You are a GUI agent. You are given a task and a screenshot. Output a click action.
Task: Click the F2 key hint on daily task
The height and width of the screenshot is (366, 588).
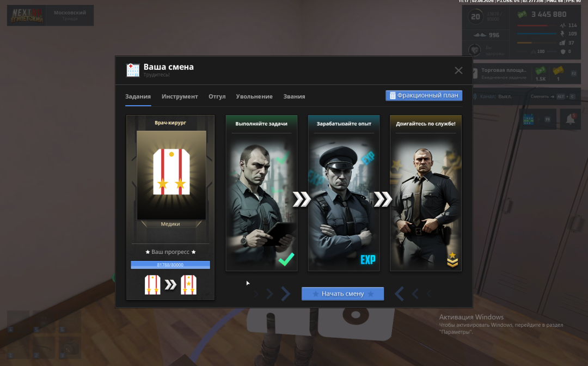coord(573,74)
